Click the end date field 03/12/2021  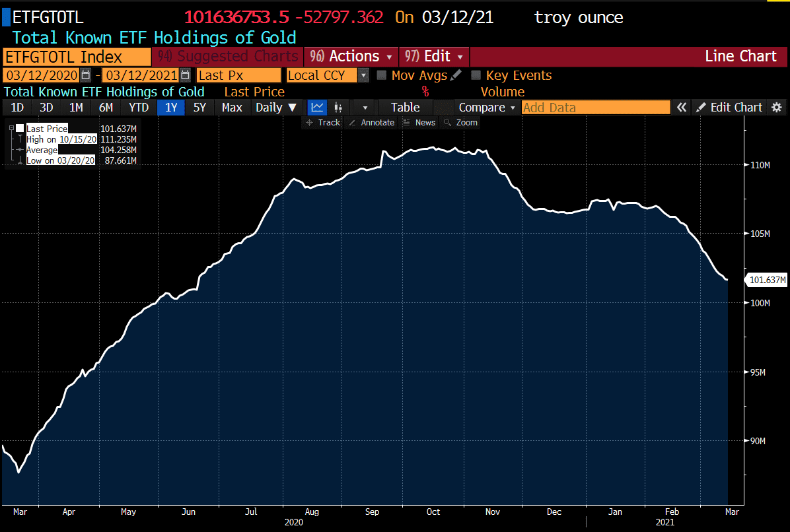(x=141, y=75)
